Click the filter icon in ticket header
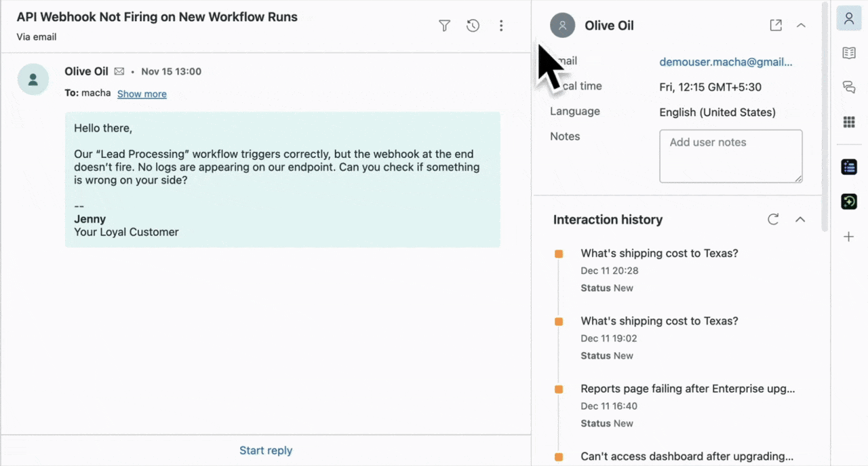The width and height of the screenshot is (868, 466). tap(444, 26)
